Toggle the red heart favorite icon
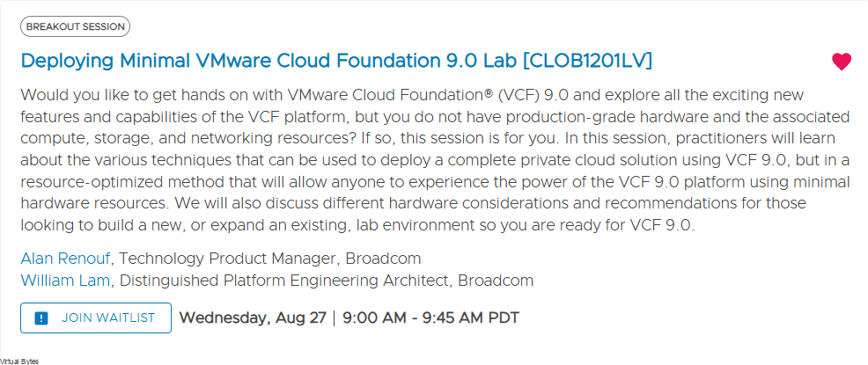 (841, 62)
